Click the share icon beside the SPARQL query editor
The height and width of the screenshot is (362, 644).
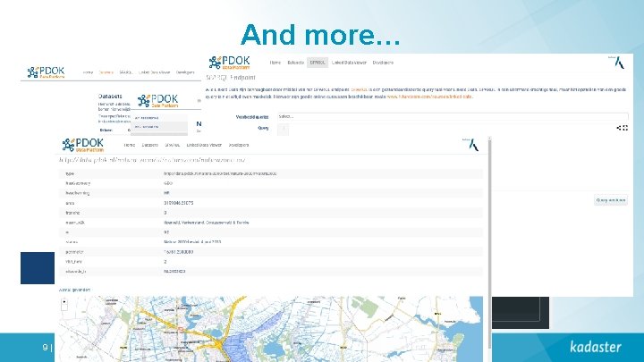(619, 128)
